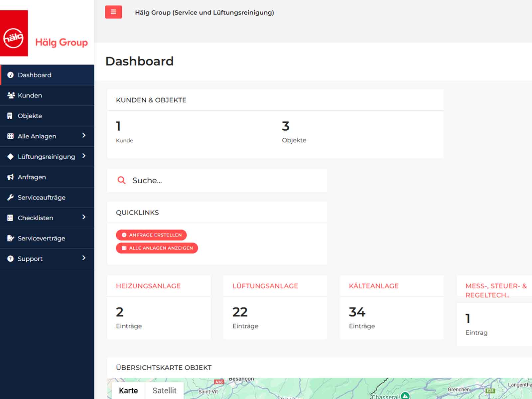Viewport: 532px width, 399px height.
Task: Click the Serviceaufträge wrench icon
Action: [11, 198]
